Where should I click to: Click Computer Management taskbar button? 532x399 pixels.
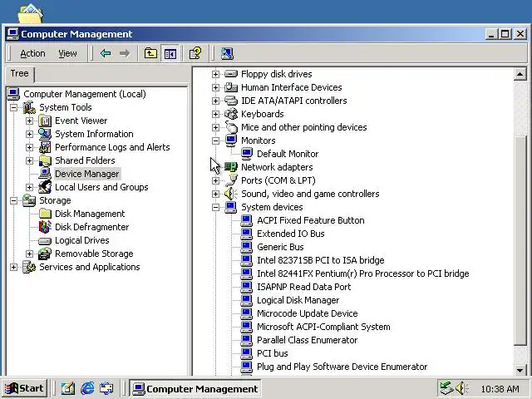(x=195, y=388)
